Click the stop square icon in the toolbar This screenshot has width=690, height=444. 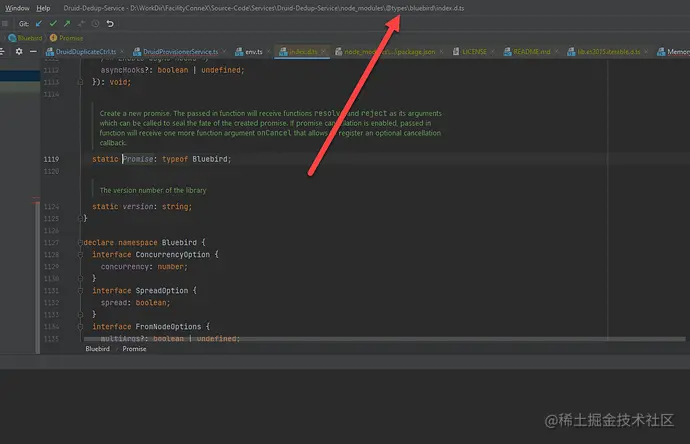click(5, 23)
